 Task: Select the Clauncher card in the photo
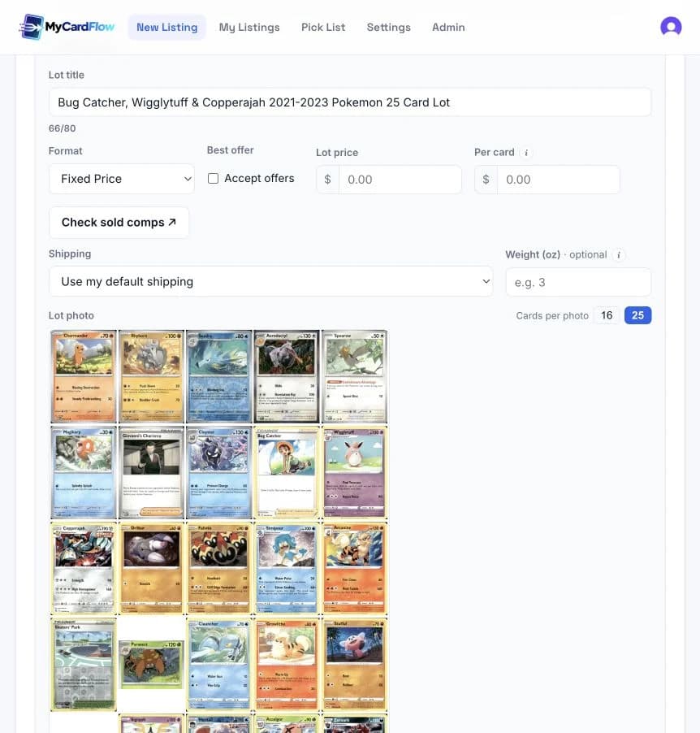pyautogui.click(x=218, y=664)
